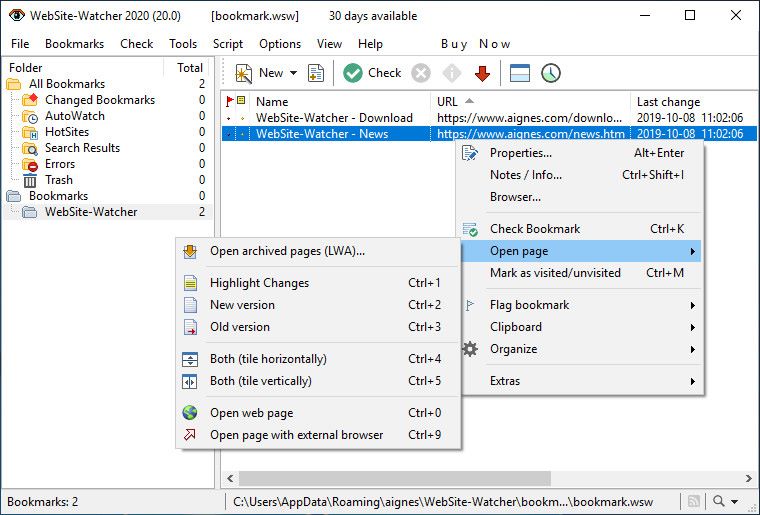
Task: Open the New button dropdown arrow
Action: point(293,73)
